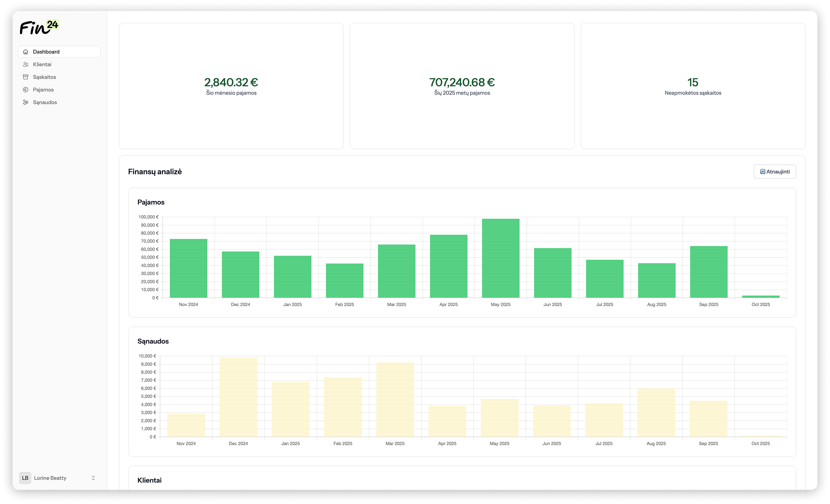
Task: Click the Dashboard home icon
Action: [26, 52]
